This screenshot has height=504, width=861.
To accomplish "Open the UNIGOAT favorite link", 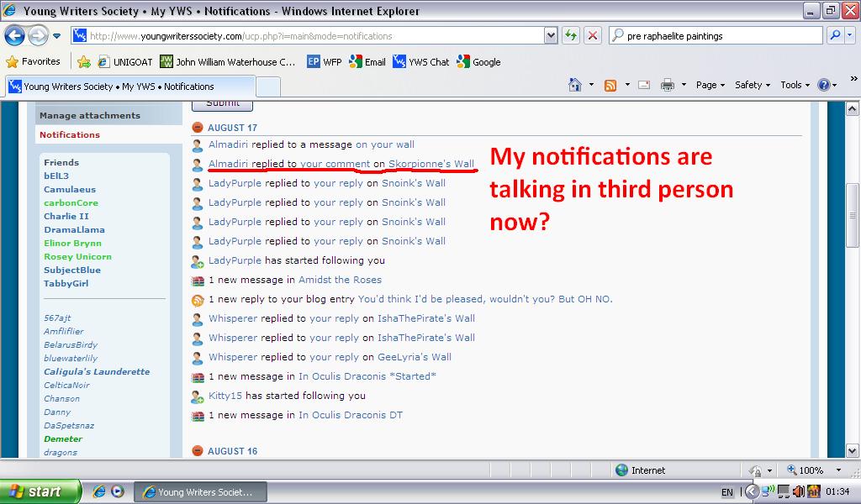I will point(125,62).
